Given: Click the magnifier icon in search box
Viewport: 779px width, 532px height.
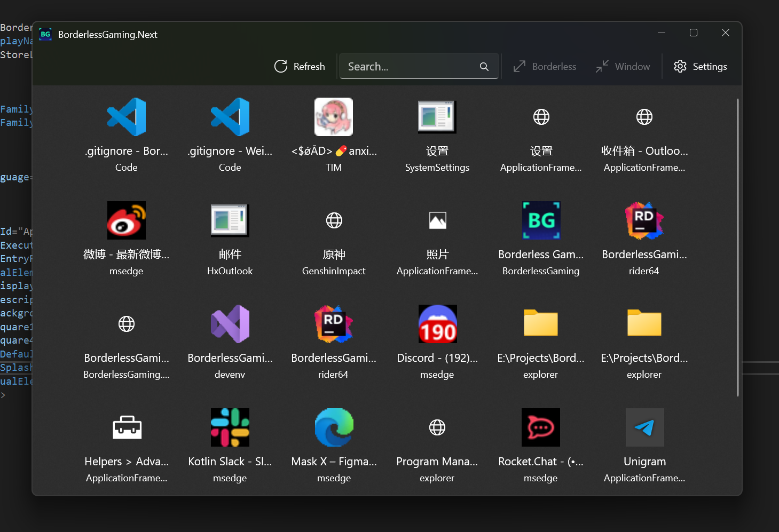Looking at the screenshot, I should (x=484, y=67).
